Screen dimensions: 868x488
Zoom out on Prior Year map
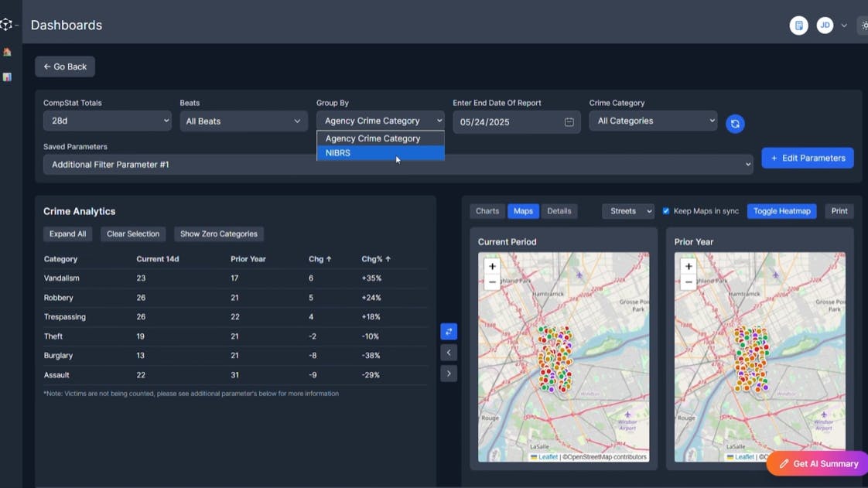[689, 282]
